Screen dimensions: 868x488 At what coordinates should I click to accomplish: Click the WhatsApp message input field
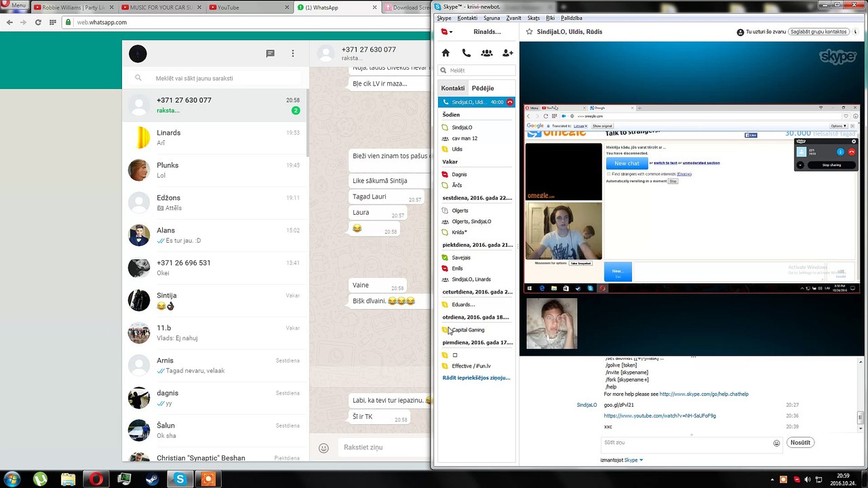pyautogui.click(x=383, y=447)
